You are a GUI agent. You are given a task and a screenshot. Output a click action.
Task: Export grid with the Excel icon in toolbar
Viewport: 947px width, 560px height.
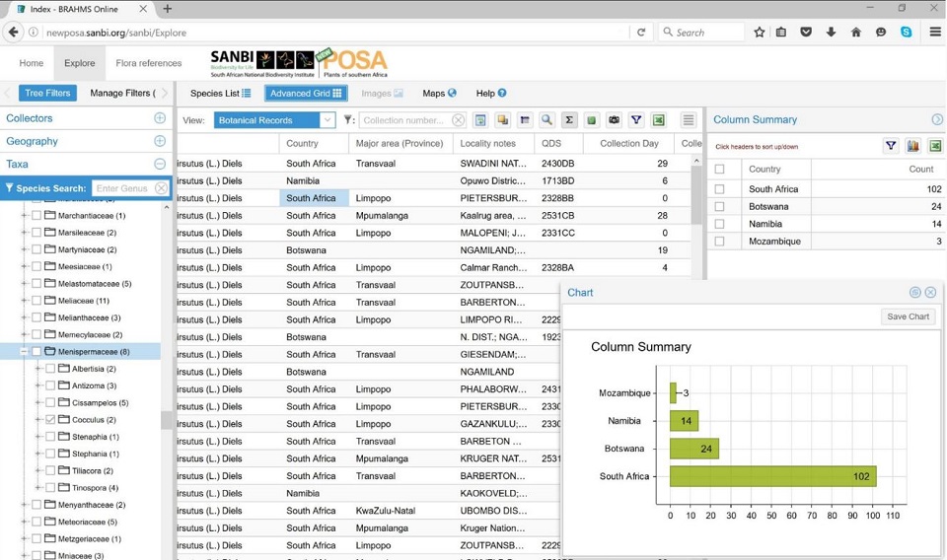658,120
